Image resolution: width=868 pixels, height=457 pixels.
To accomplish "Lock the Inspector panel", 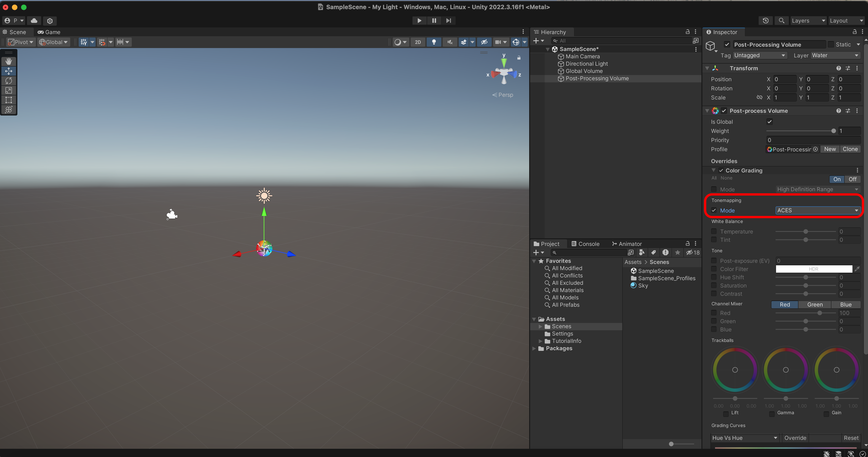I will click(x=855, y=32).
